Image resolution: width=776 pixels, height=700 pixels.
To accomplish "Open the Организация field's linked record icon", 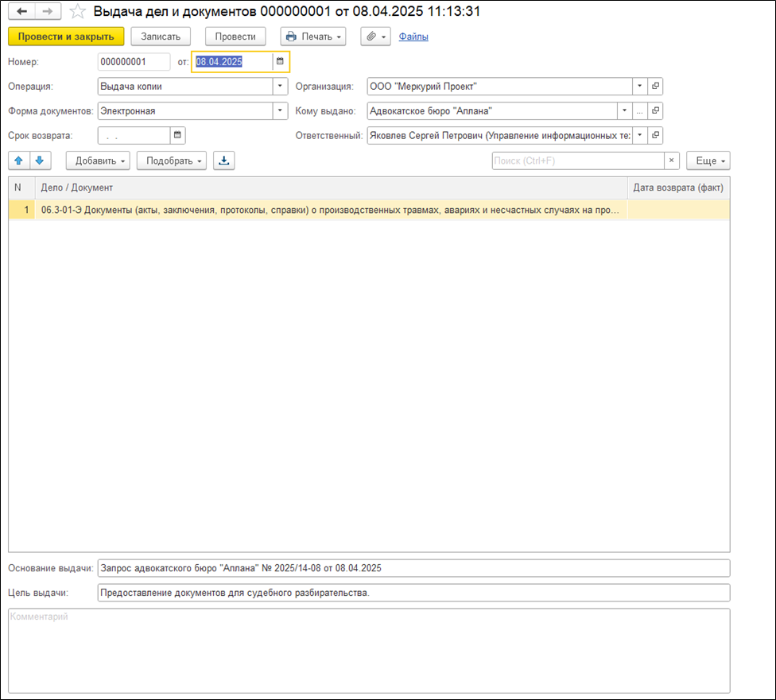I will [x=656, y=87].
